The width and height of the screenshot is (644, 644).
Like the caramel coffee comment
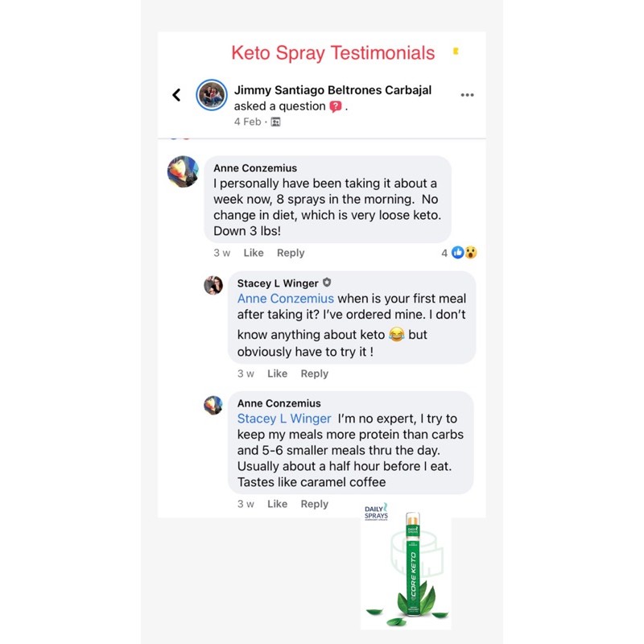[277, 504]
